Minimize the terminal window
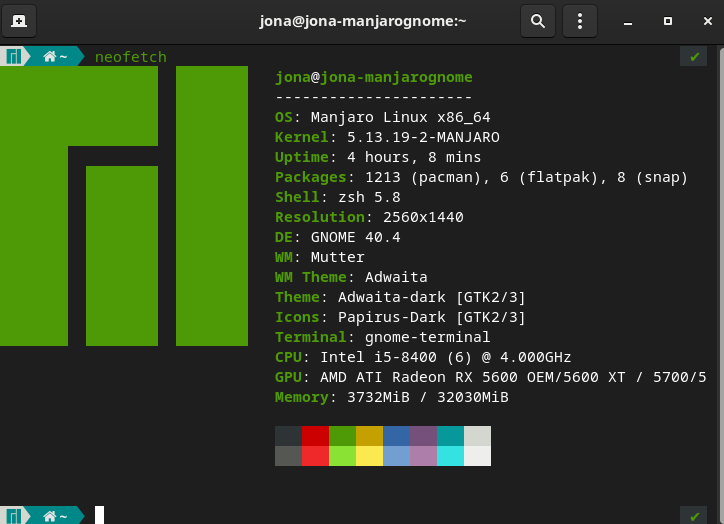724x524 pixels. (x=627, y=22)
